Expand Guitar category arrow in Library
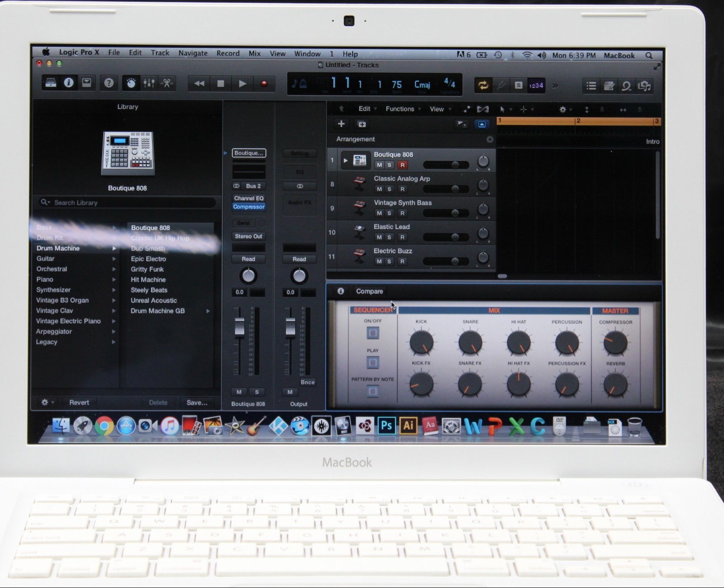This screenshot has width=724, height=588. click(114, 259)
